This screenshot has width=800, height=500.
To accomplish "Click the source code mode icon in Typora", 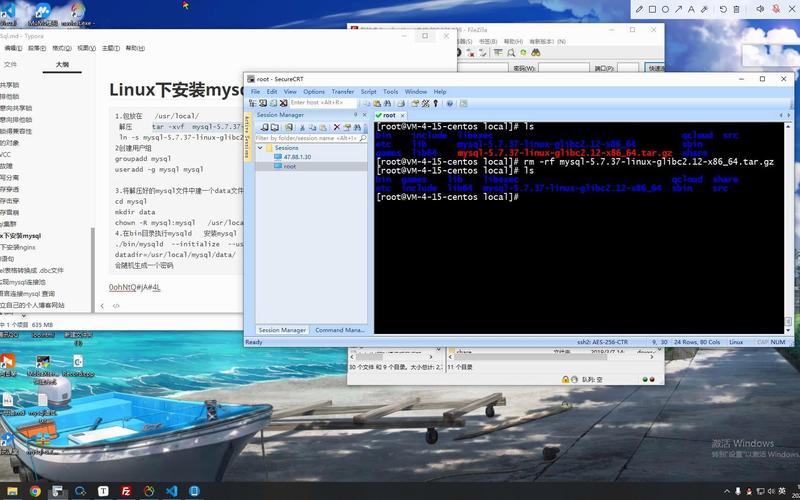I will point(116,306).
